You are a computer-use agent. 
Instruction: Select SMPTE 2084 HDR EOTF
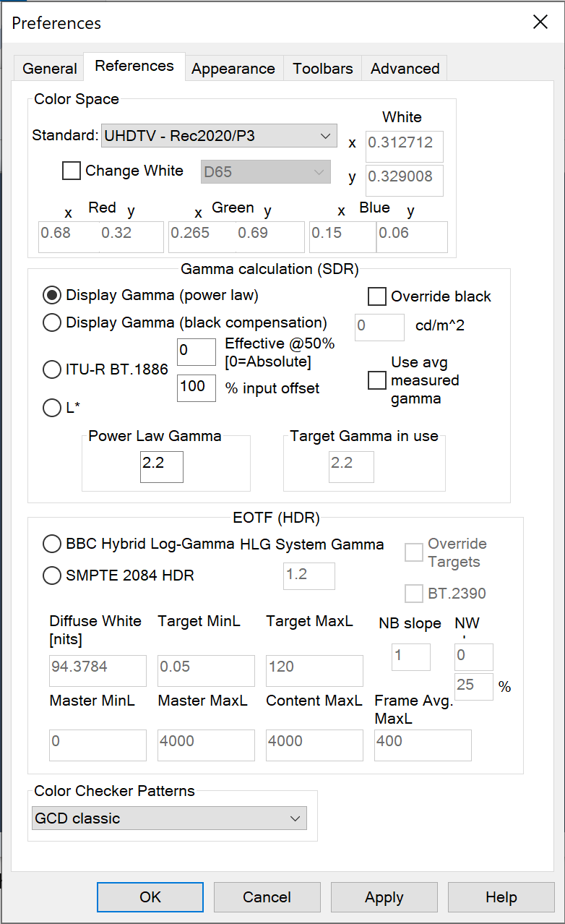pos(51,576)
